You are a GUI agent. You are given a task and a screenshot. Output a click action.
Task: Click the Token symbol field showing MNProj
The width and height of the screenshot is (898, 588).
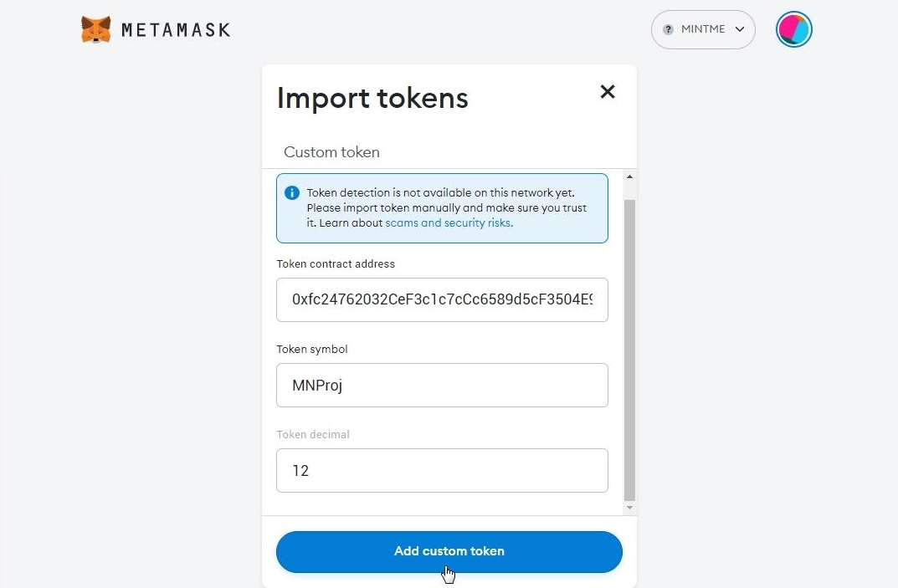click(x=442, y=385)
